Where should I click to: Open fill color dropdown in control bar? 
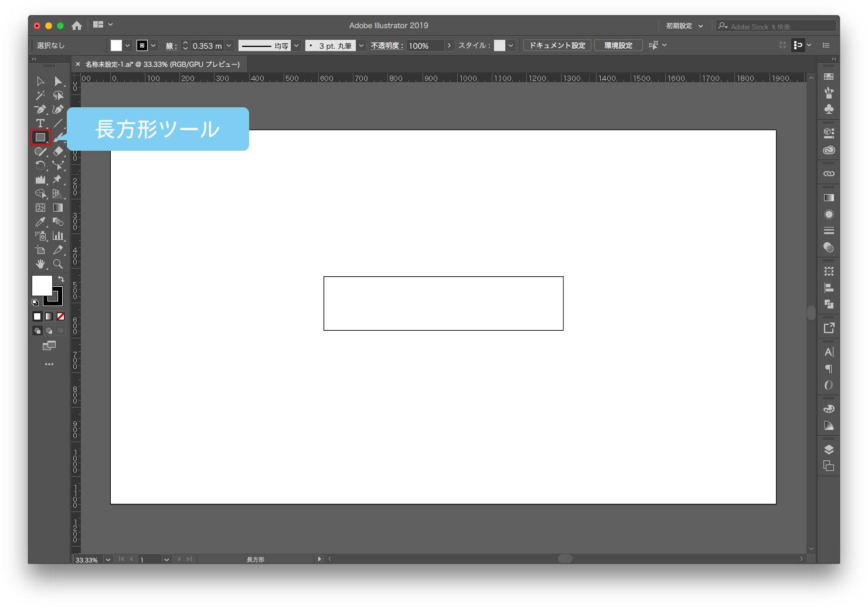[x=127, y=45]
